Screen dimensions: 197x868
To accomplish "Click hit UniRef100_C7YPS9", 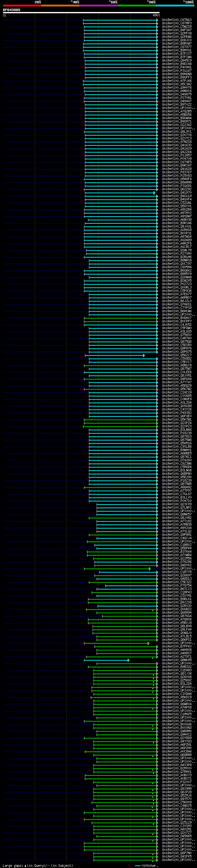I will click(177, 308).
